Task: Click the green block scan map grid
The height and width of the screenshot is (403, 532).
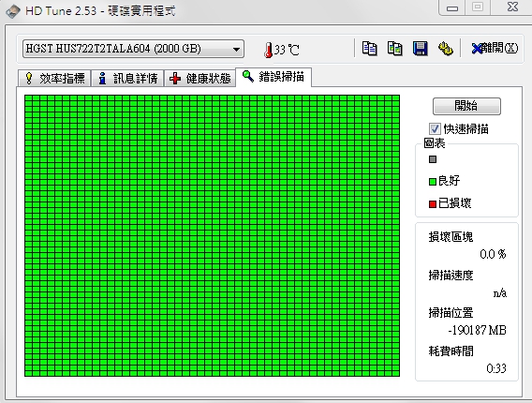Action: [212, 235]
